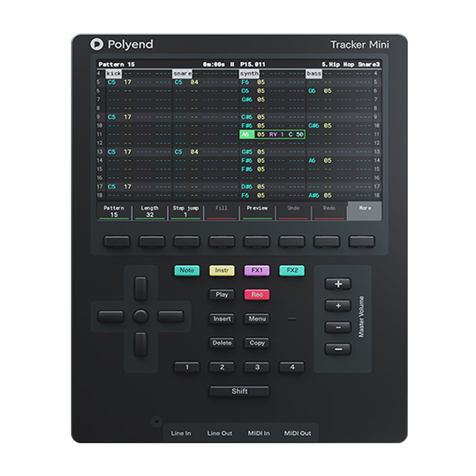Select the Pattern 15 screen option
The image size is (476, 476).
[x=114, y=211]
